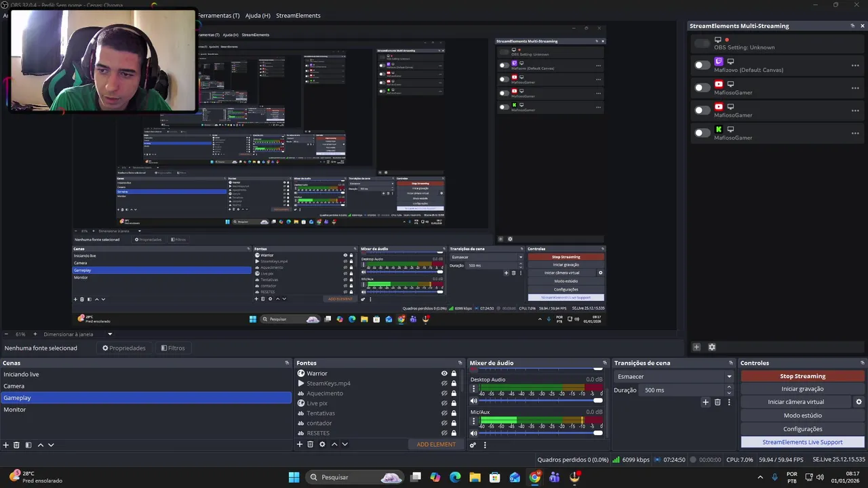Adjust Desktop Audio volume slider
Screen dimensions: 868x488
542,401
